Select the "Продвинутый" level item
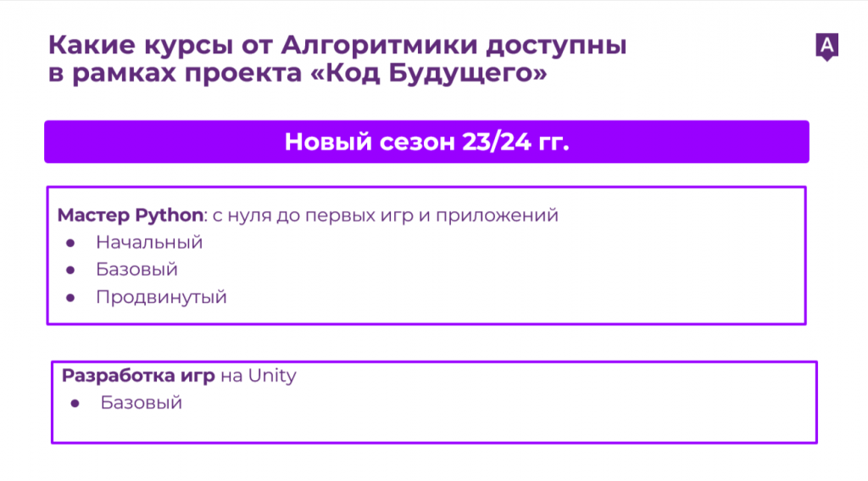The image size is (868, 481). pyautogui.click(x=161, y=298)
